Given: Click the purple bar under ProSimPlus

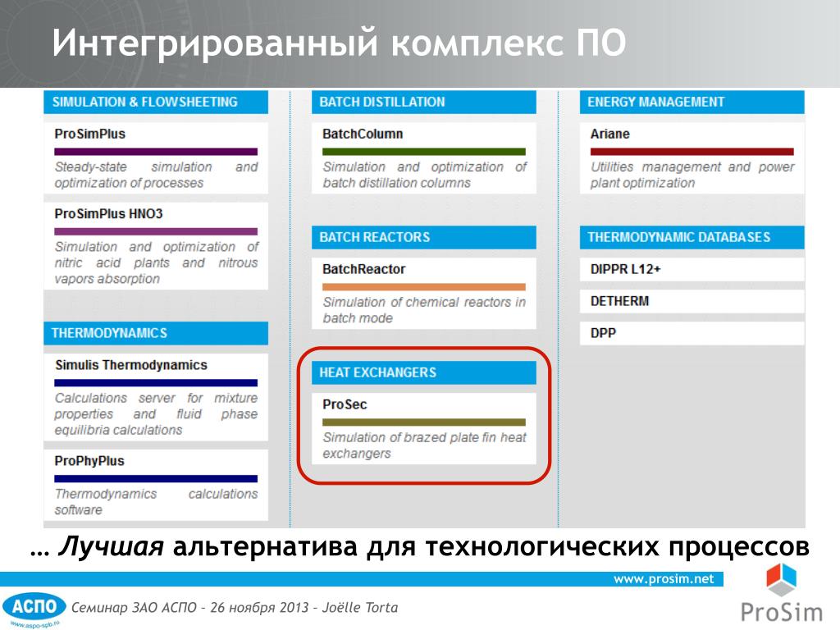Looking at the screenshot, I should (156, 152).
